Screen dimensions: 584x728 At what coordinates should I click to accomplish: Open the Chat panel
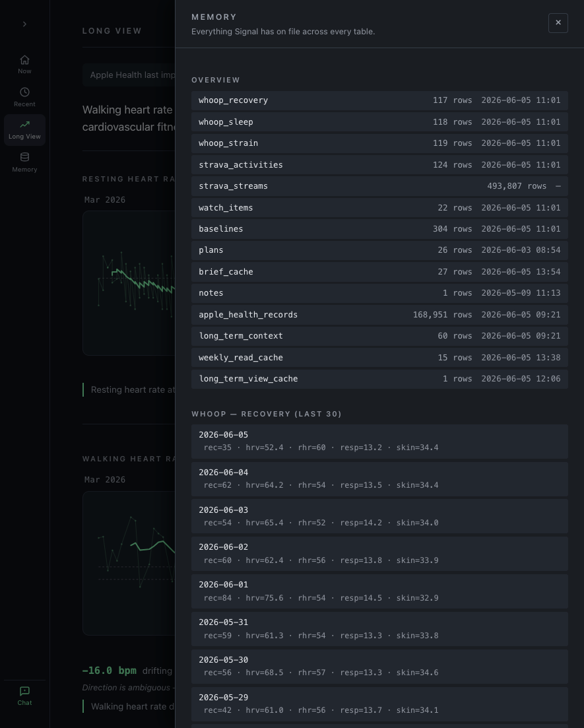click(x=24, y=696)
